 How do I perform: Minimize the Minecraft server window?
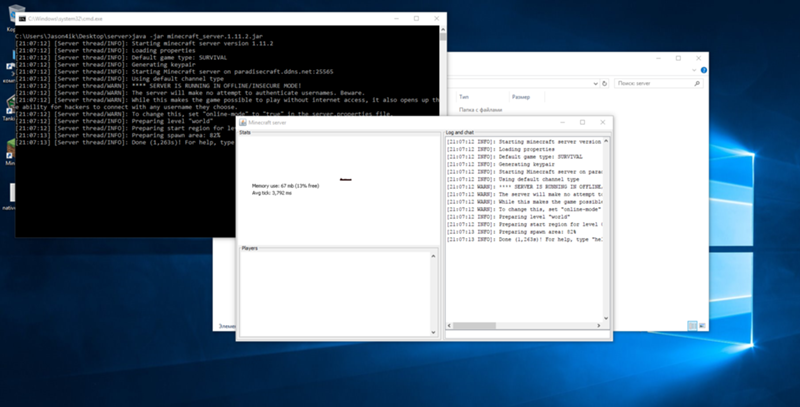click(x=562, y=122)
